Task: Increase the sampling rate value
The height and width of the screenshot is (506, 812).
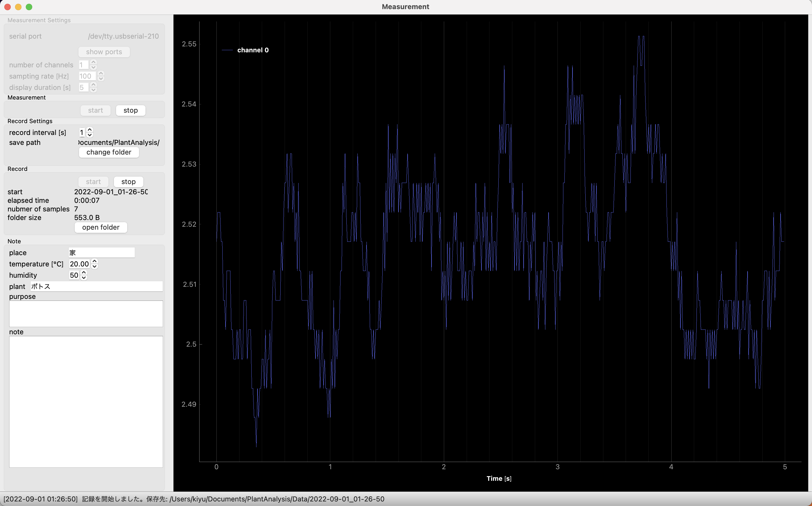Action: coord(101,74)
